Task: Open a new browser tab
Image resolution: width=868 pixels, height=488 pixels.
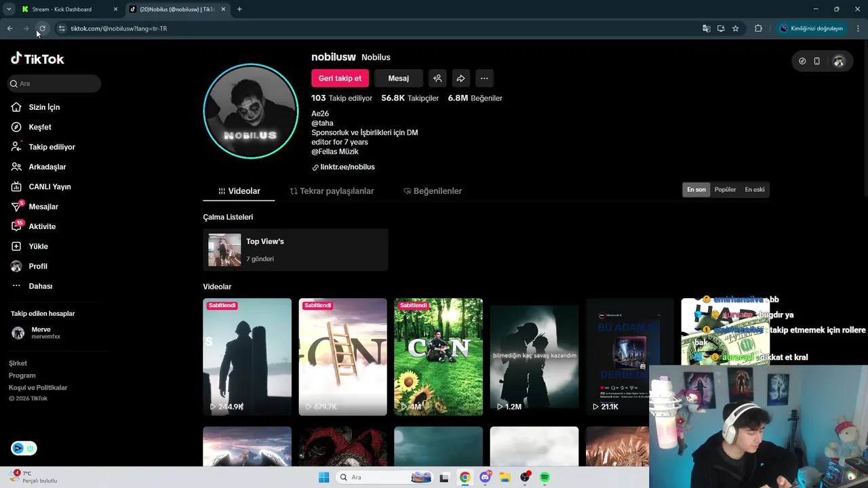Action: pyautogui.click(x=239, y=9)
